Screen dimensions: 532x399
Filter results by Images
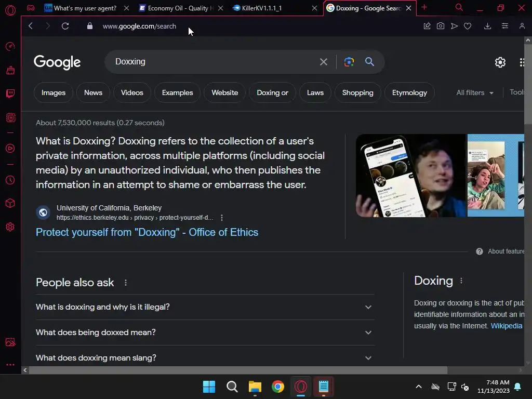(54, 92)
